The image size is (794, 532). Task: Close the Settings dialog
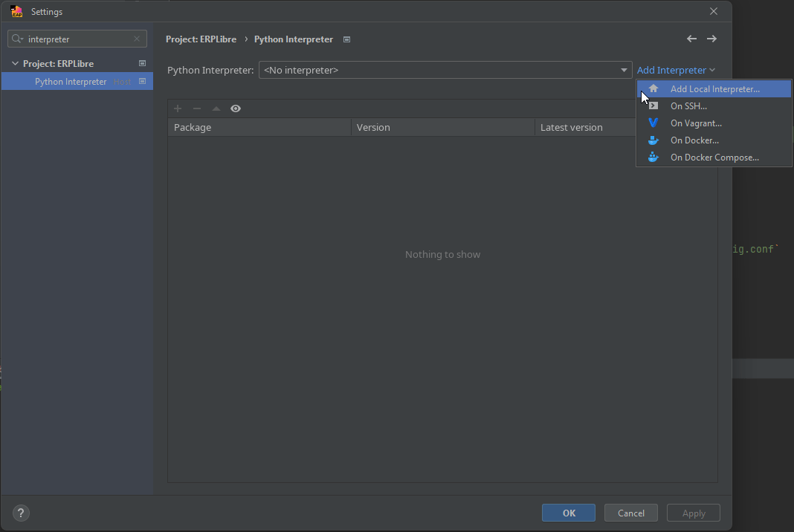pos(714,11)
